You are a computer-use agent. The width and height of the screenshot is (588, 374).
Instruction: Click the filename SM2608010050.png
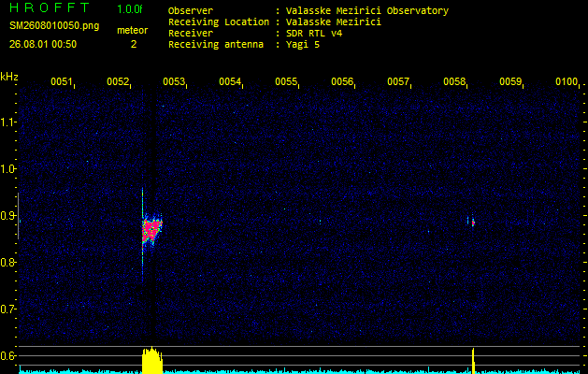click(54, 26)
